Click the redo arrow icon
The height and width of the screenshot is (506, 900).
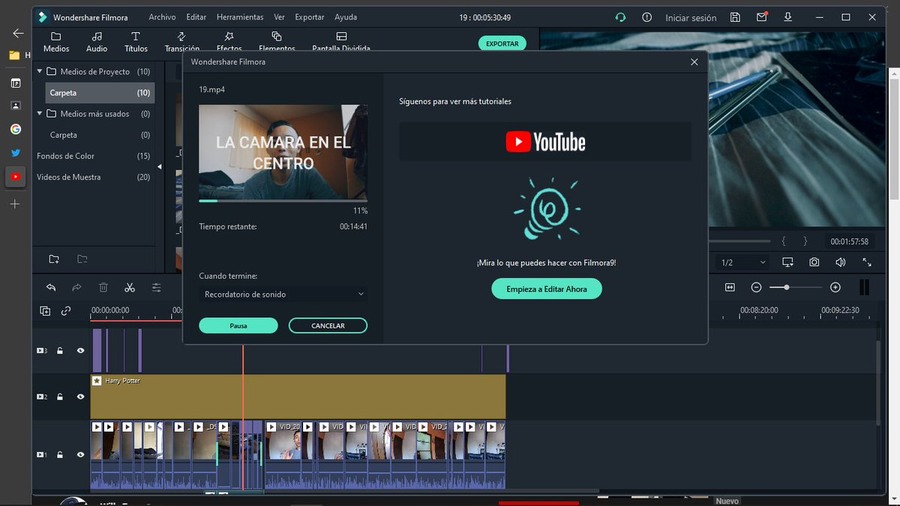tap(76, 287)
